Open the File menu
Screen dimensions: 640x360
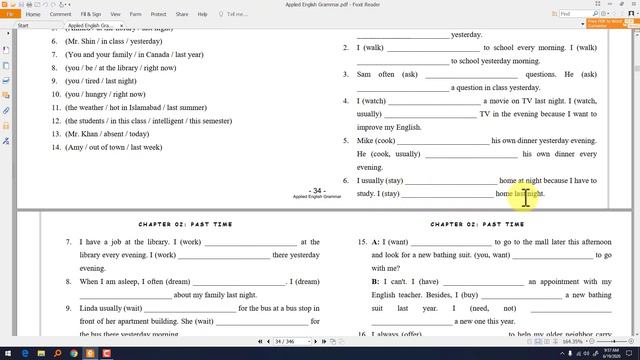coord(10,14)
